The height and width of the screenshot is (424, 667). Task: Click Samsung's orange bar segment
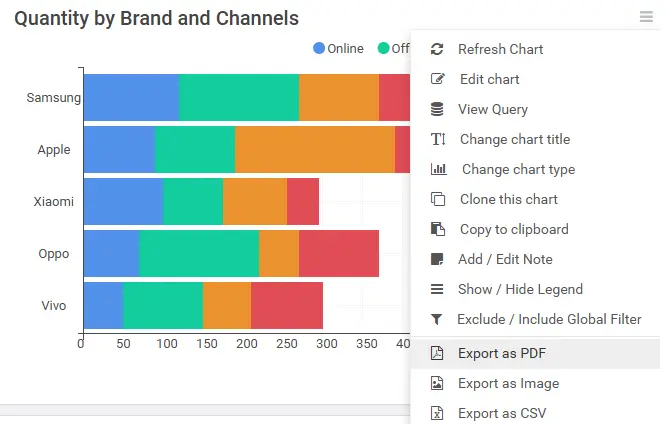click(339, 97)
